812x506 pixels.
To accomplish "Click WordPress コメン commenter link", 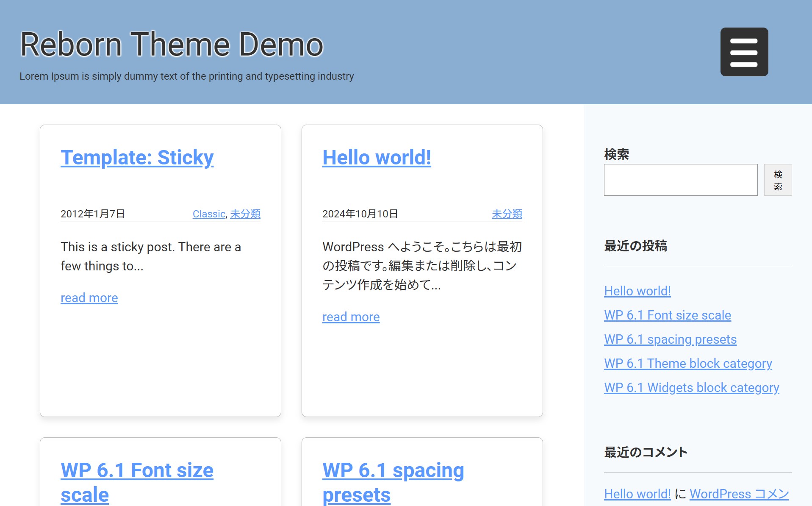I will click(739, 494).
